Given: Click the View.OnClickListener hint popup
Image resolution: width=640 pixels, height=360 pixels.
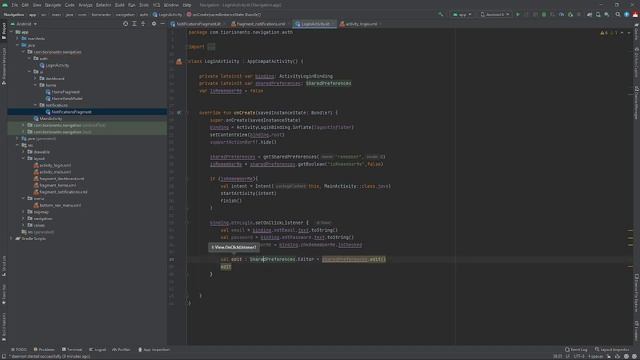Looking at the screenshot, I should point(234,247).
